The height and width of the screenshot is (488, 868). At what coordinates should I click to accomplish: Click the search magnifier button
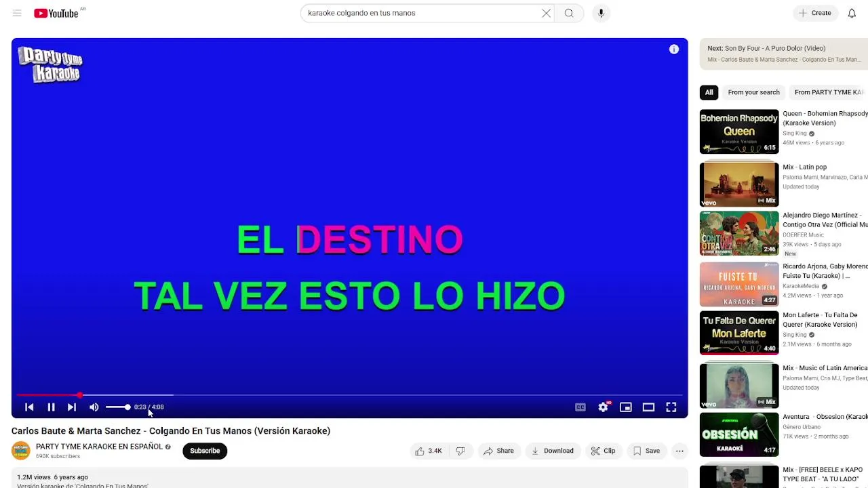point(569,13)
